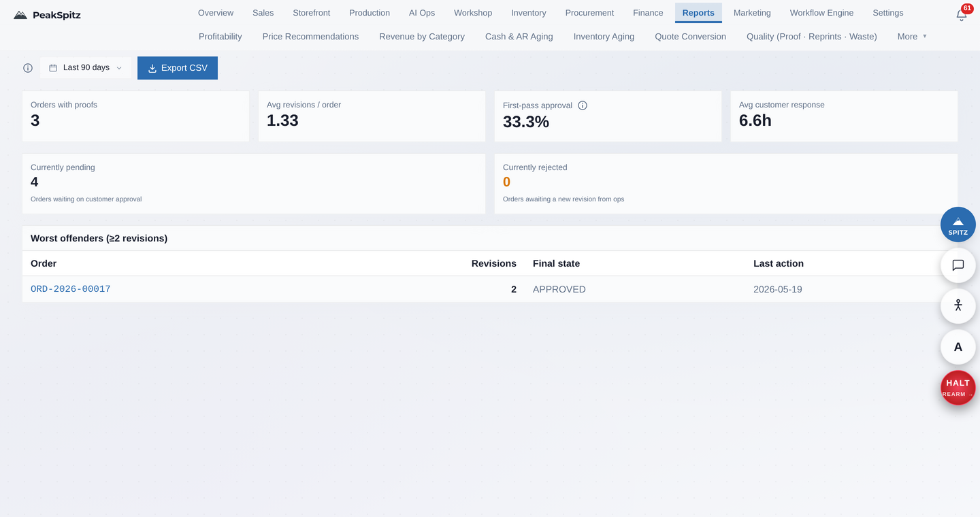
Task: Select the Inventory tab
Action: pyautogui.click(x=529, y=13)
